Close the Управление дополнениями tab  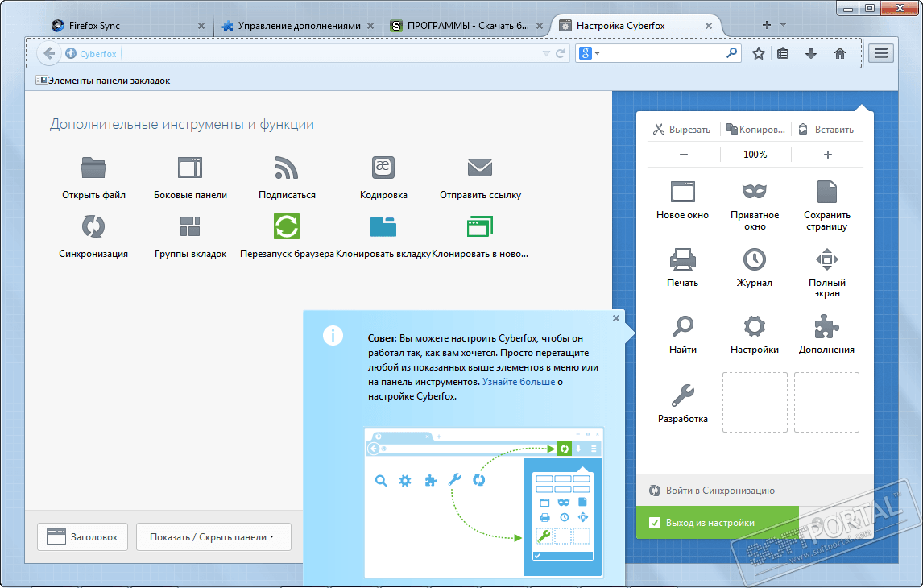(370, 26)
